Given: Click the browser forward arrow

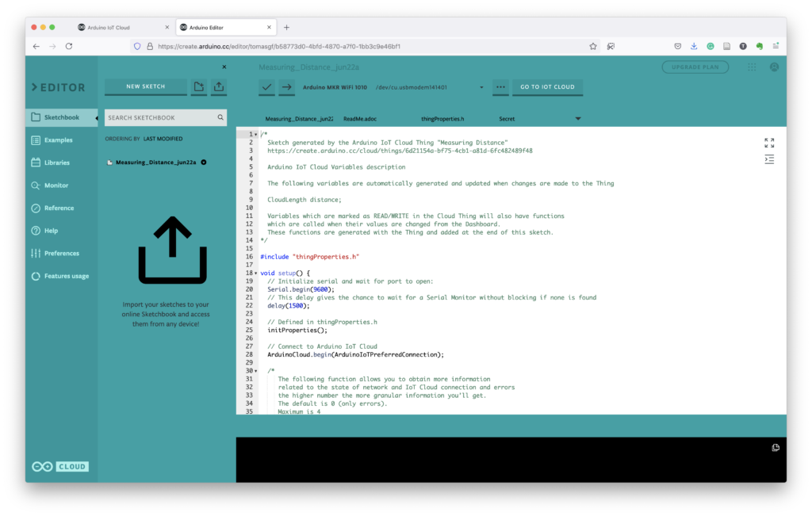Looking at the screenshot, I should click(53, 46).
